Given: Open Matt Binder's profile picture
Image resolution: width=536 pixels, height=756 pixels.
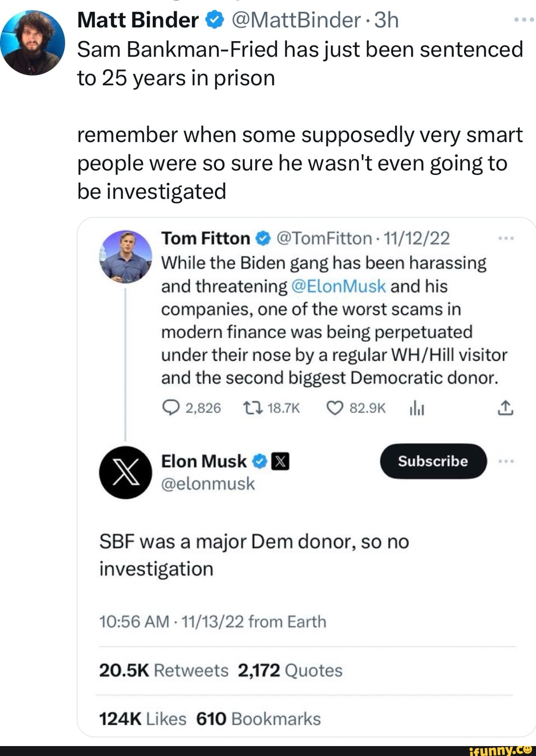Looking at the screenshot, I should (33, 43).
